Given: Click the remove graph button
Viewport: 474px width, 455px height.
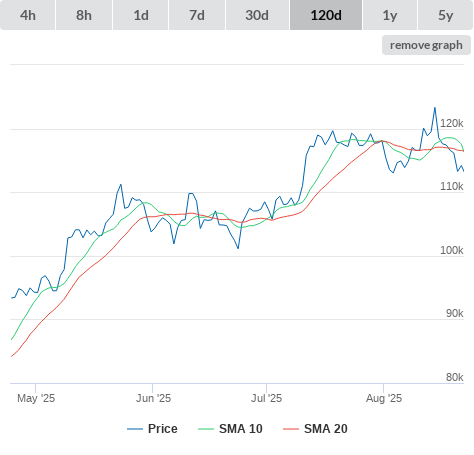Looking at the screenshot, I should click(x=426, y=45).
